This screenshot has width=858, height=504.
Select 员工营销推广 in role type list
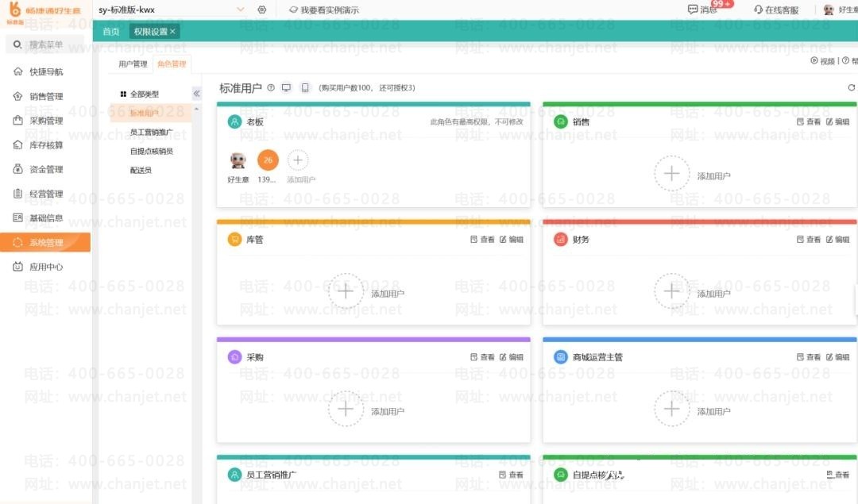pos(151,133)
